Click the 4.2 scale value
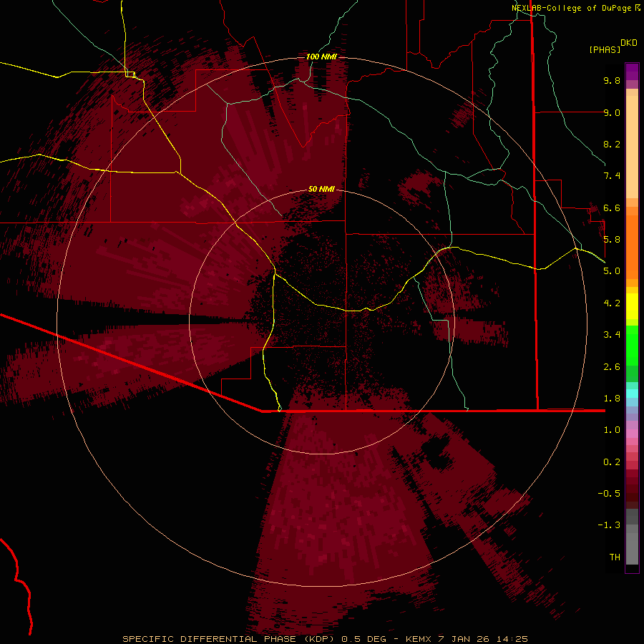The width and height of the screenshot is (644, 644). tap(612, 303)
